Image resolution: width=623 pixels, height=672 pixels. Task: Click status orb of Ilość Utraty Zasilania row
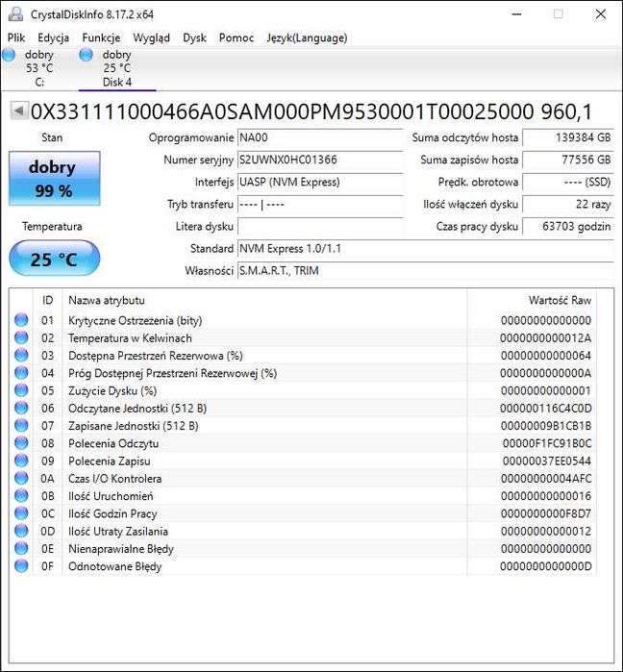point(21,531)
